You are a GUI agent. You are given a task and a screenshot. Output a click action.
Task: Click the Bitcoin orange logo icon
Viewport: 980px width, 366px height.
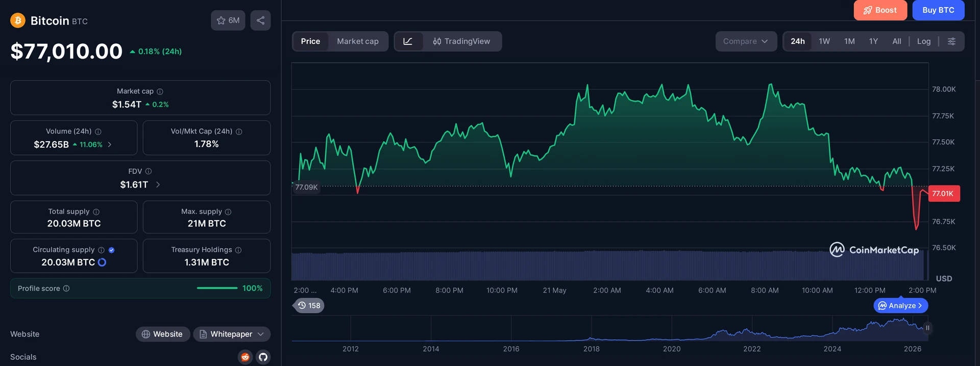(18, 20)
